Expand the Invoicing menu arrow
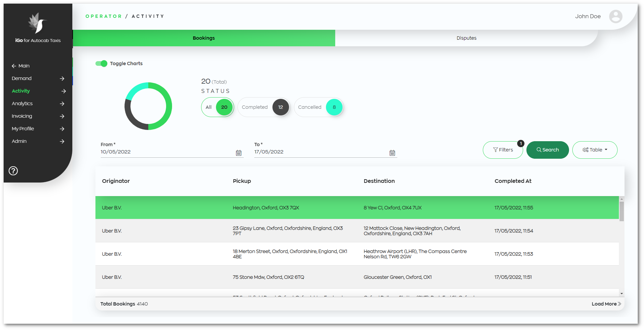Viewport: 644px width, 330px height. (62, 116)
